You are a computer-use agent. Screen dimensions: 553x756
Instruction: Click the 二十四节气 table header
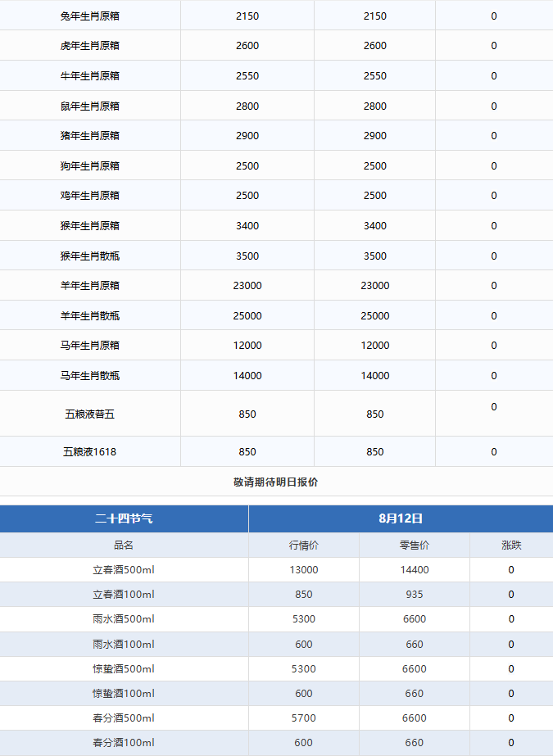coord(124,518)
